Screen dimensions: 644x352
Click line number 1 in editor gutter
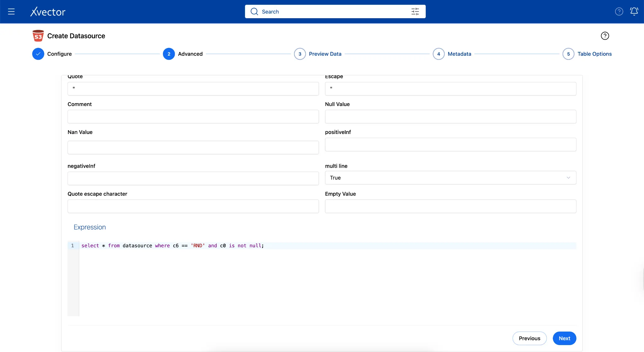(x=73, y=246)
